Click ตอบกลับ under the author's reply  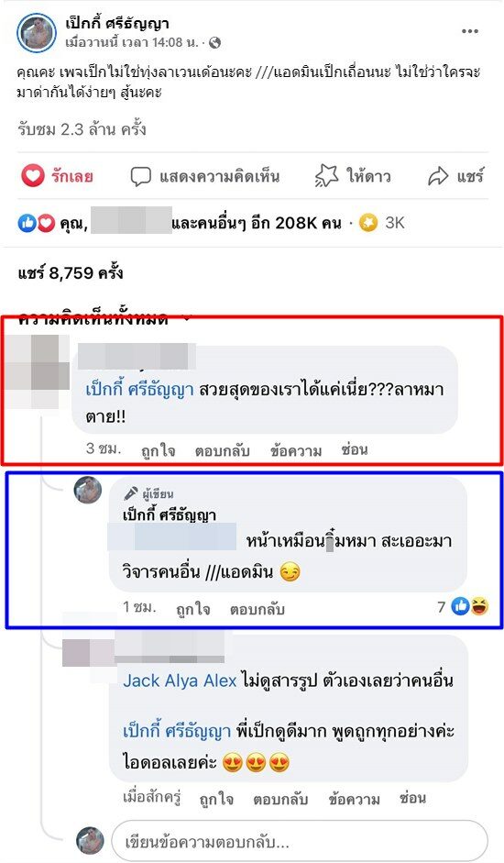(x=257, y=609)
